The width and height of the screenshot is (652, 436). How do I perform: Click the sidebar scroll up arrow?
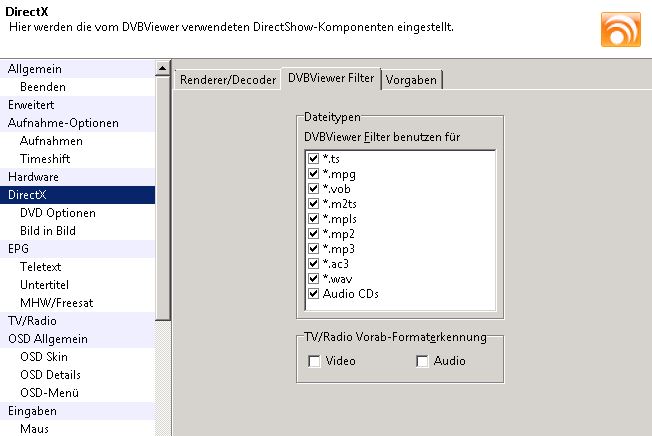pyautogui.click(x=163, y=69)
